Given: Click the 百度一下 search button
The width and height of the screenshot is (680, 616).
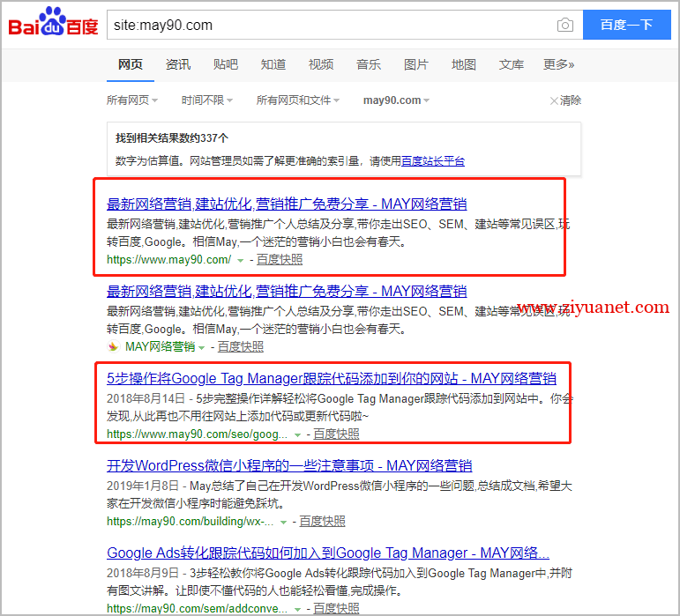Looking at the screenshot, I should pyautogui.click(x=627, y=25).
